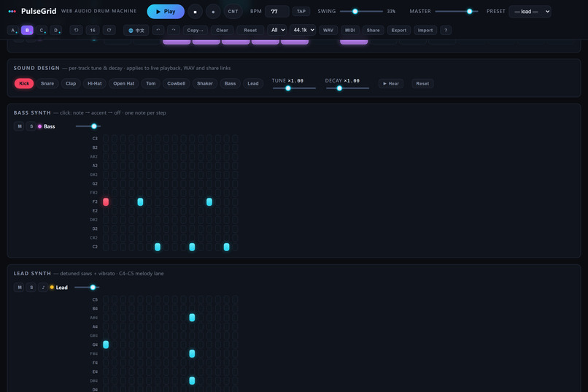Screen dimensions: 588x392
Task: Open the 44.1k sample rate dropdown
Action: pyautogui.click(x=303, y=31)
